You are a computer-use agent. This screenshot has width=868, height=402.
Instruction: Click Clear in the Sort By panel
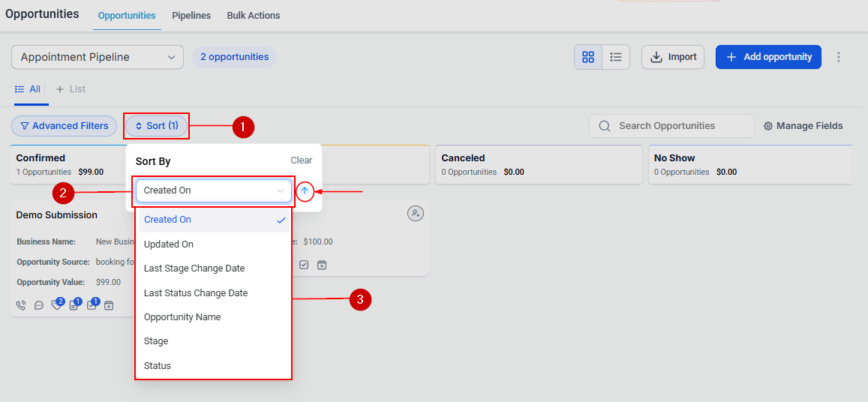pos(301,160)
